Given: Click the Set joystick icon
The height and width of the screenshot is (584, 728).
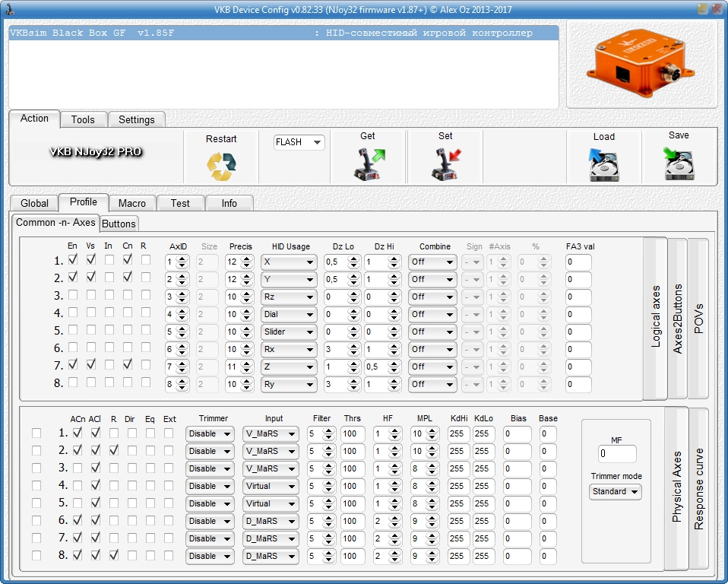Looking at the screenshot, I should (x=445, y=163).
